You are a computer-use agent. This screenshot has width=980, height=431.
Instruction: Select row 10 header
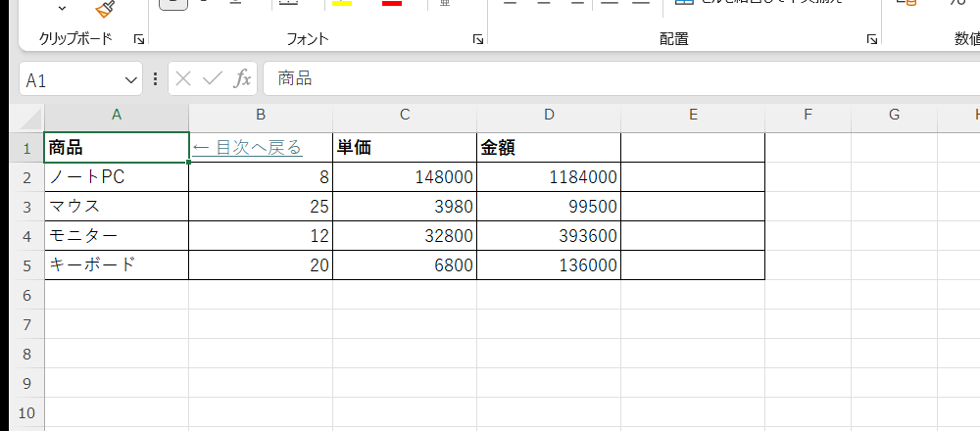26,412
